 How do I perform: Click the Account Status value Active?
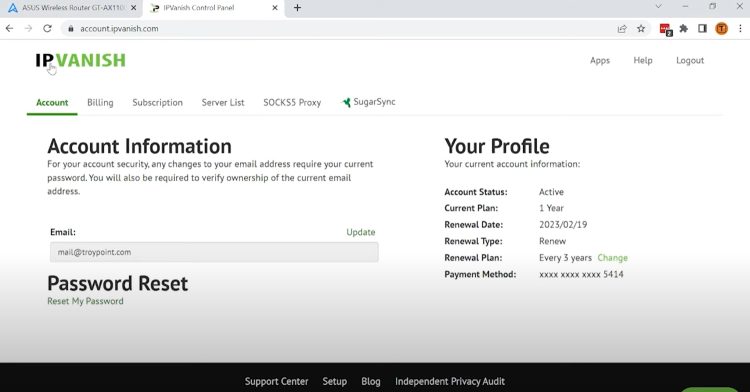click(x=551, y=192)
